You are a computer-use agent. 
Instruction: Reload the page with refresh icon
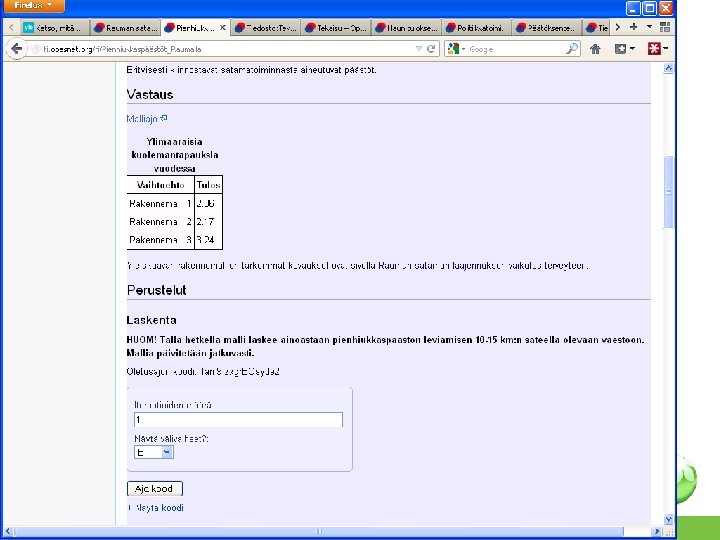(431, 49)
